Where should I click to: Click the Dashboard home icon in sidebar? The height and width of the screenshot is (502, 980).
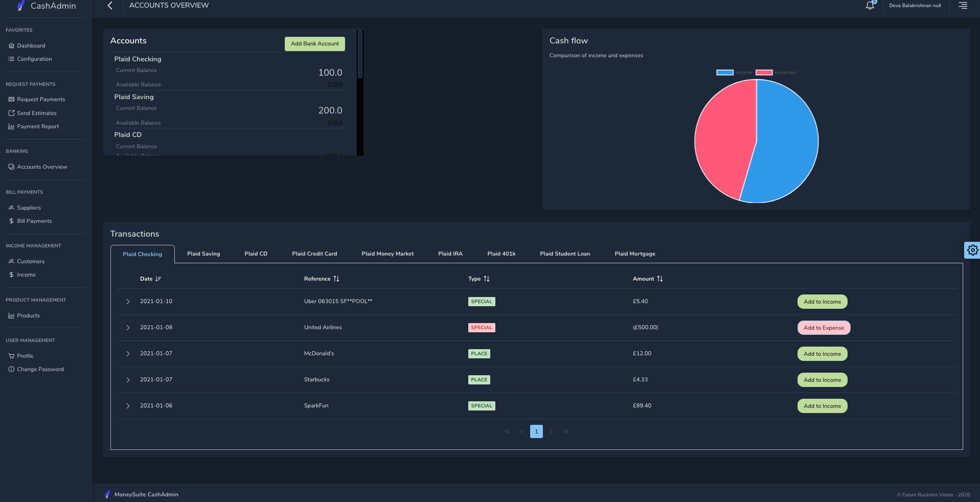pyautogui.click(x=11, y=45)
